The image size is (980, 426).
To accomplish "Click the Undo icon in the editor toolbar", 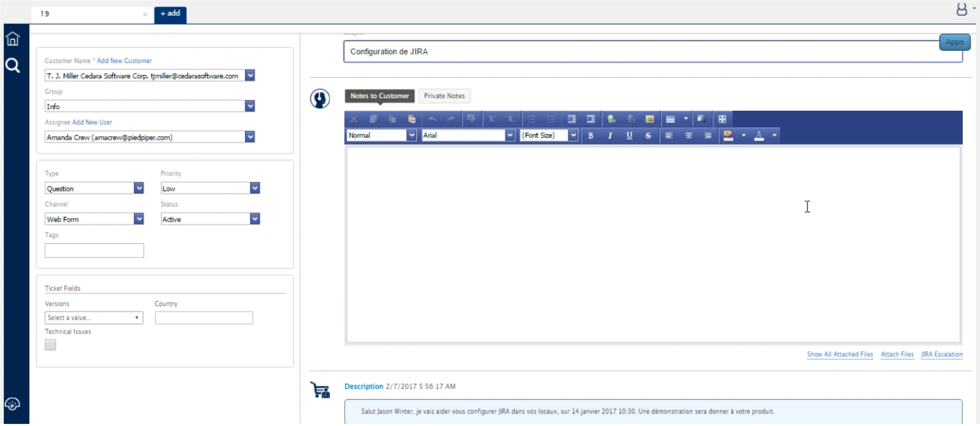I will [432, 119].
